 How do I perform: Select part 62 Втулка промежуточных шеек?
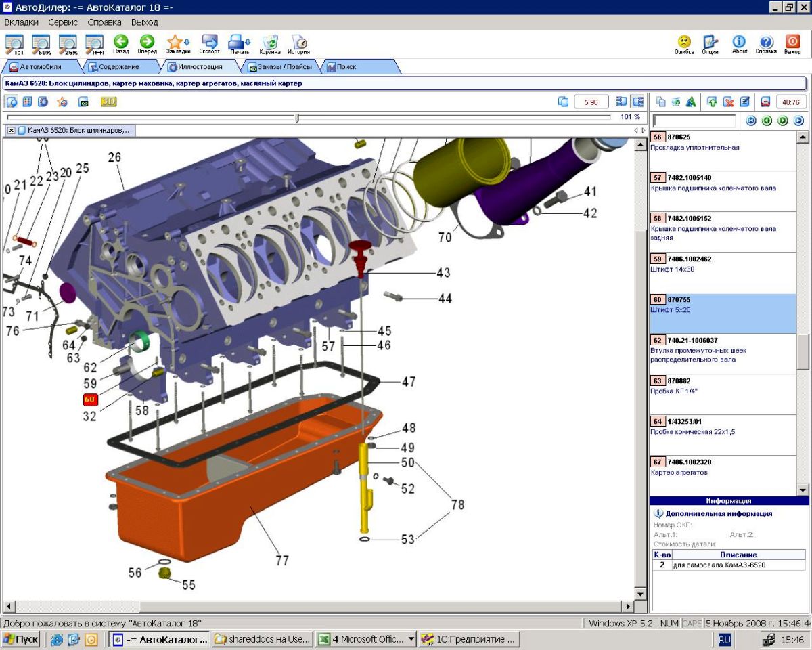point(723,353)
